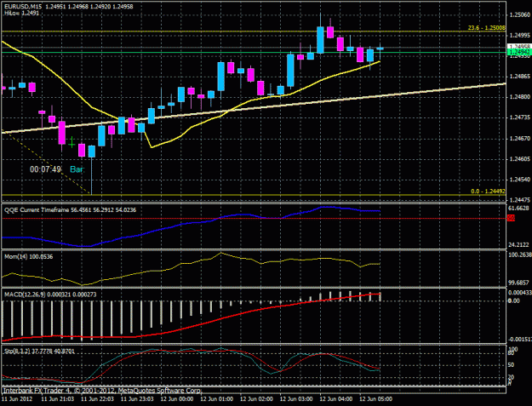Click the 99.6857 momentum scale value
The image size is (532, 406).
point(519,283)
